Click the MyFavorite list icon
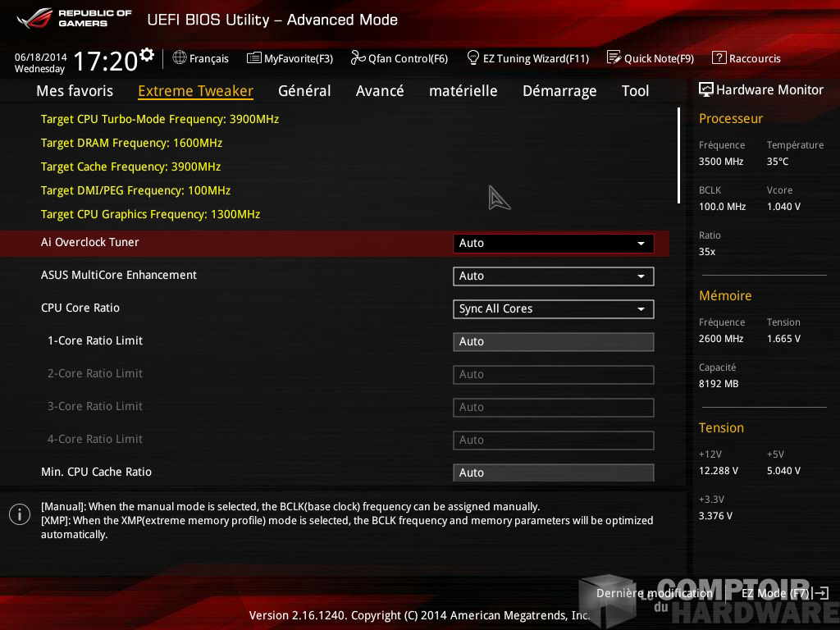 click(254, 58)
